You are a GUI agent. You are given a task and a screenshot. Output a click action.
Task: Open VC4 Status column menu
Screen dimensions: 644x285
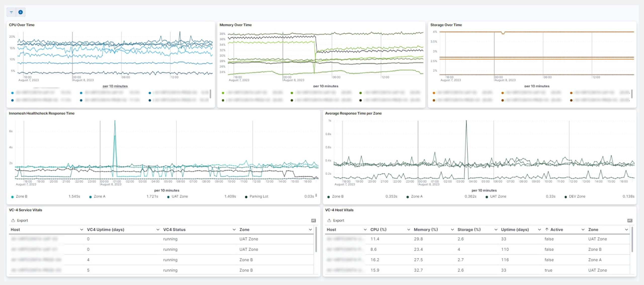(x=234, y=229)
